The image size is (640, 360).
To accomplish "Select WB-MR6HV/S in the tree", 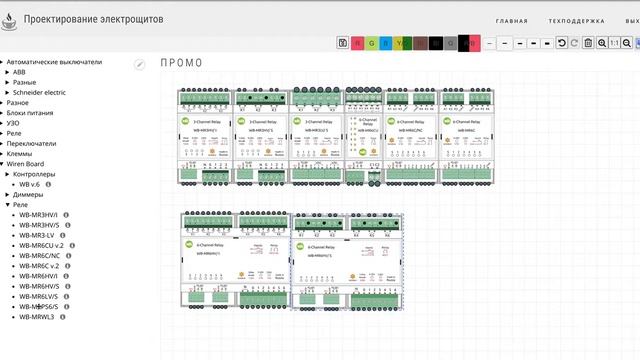I will pos(39,287).
